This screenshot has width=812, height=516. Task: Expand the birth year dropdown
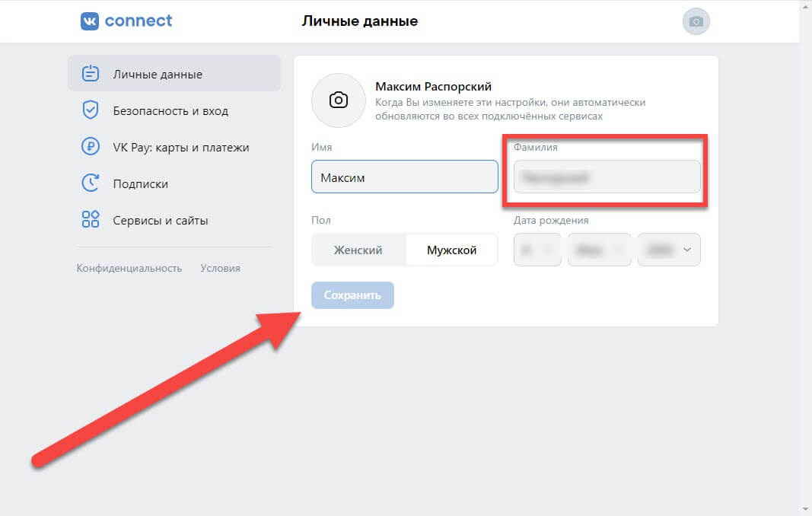[x=669, y=250]
